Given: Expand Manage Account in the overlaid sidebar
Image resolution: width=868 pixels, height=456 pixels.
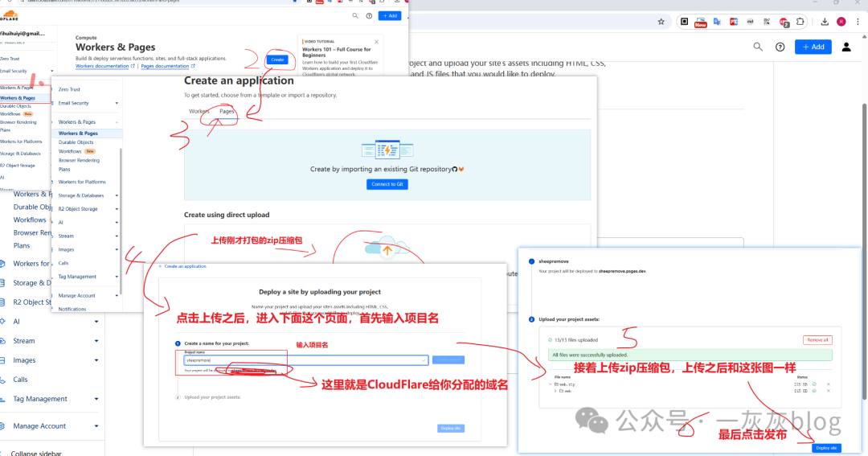Looking at the screenshot, I should (117, 296).
